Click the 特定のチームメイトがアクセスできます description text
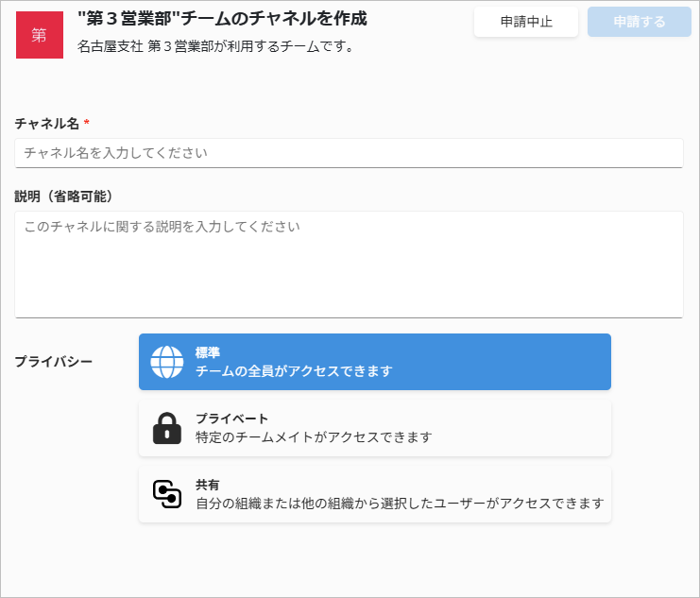700x598 pixels. (314, 436)
